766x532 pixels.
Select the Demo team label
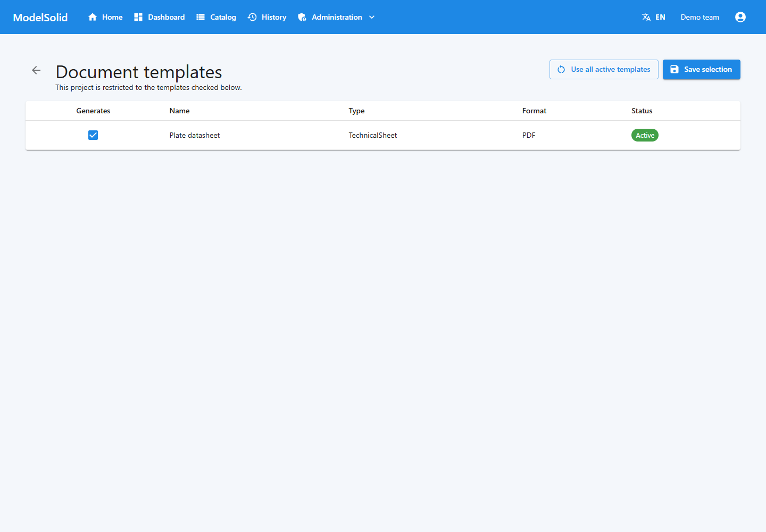tap(700, 17)
